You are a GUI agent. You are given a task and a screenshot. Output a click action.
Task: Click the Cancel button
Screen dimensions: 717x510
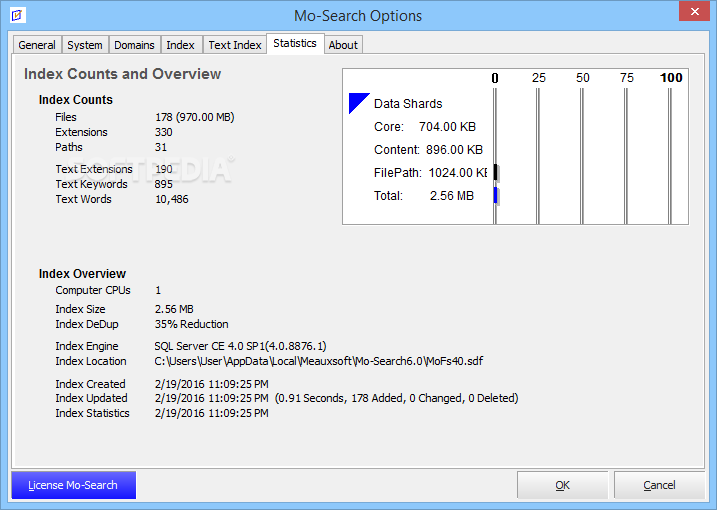[659, 485]
